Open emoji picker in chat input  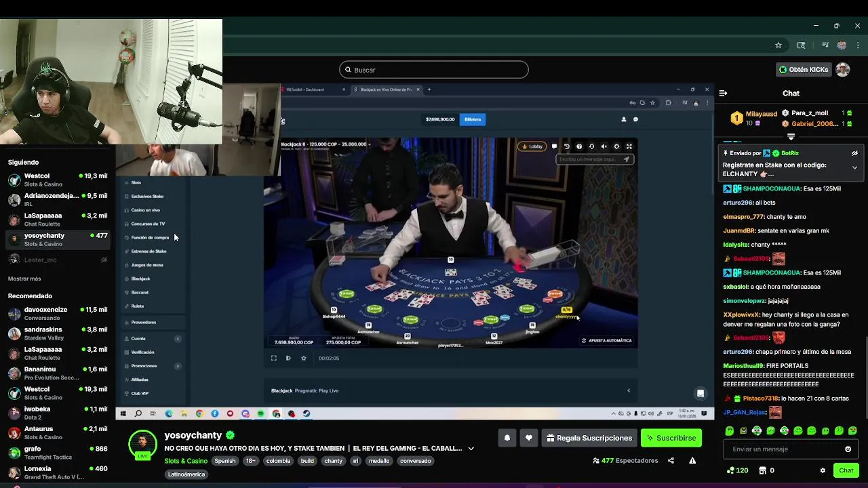click(848, 449)
